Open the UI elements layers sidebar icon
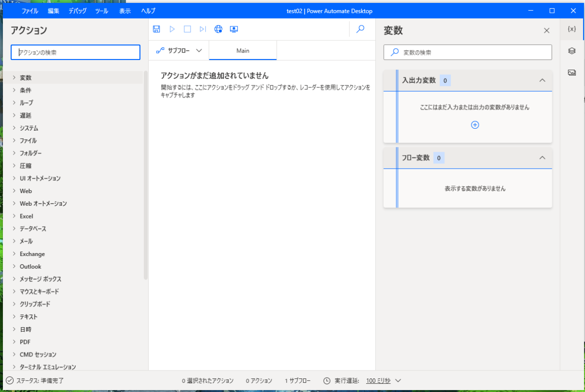Image resolution: width=585 pixels, height=392 pixels. coord(572,51)
